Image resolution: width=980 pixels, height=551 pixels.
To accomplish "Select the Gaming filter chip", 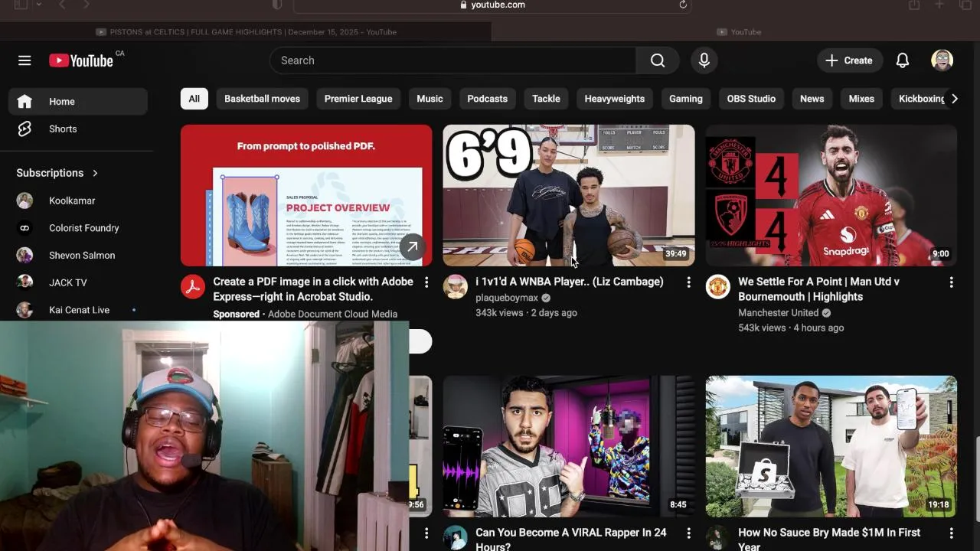I will pos(686,99).
